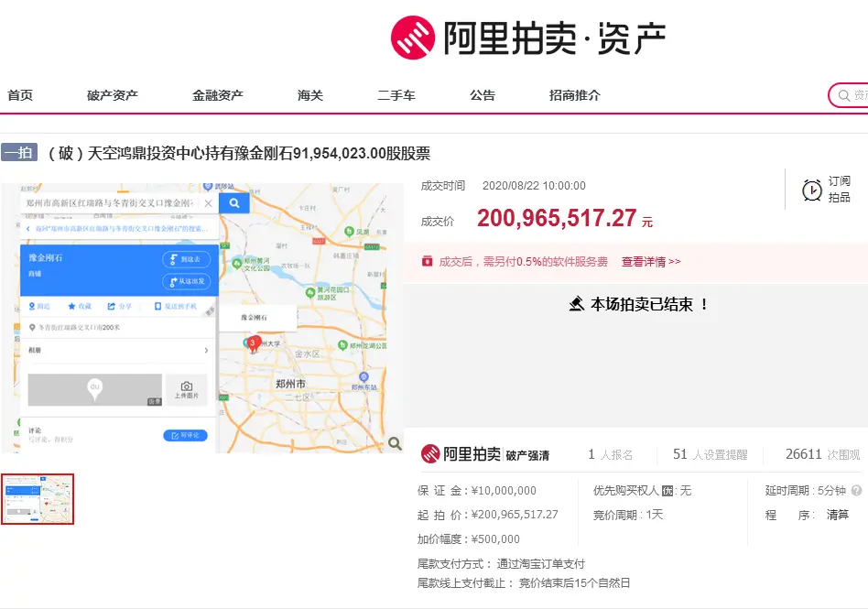
Task: Expand the 相册 album chevron
Action: pos(206,351)
